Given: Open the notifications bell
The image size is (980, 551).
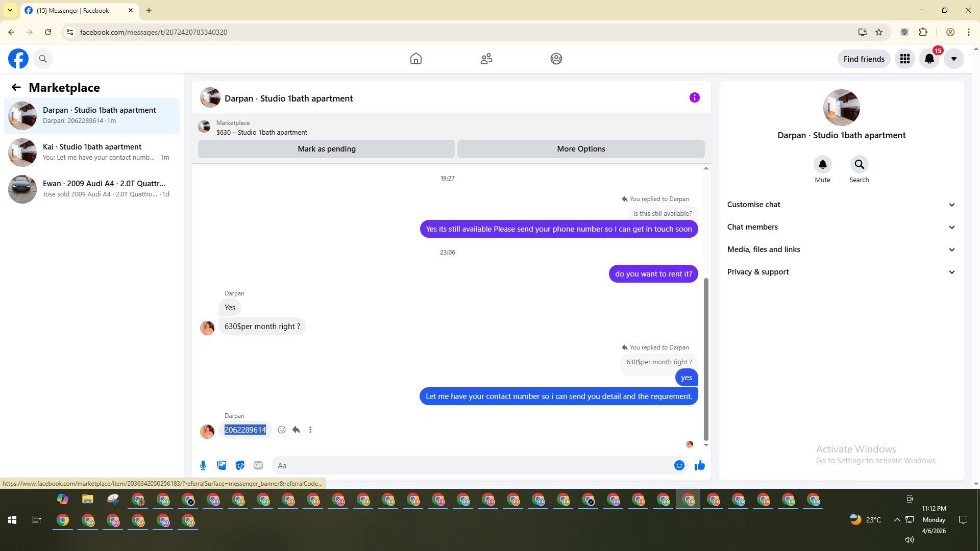Looking at the screenshot, I should tap(929, 59).
